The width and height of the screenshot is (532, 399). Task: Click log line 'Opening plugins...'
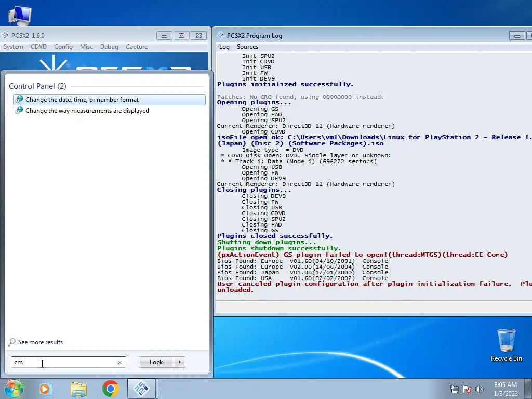(x=254, y=102)
